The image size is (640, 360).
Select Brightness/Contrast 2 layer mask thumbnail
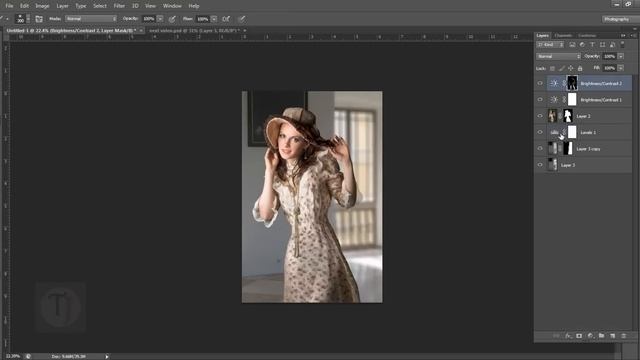(x=572, y=83)
